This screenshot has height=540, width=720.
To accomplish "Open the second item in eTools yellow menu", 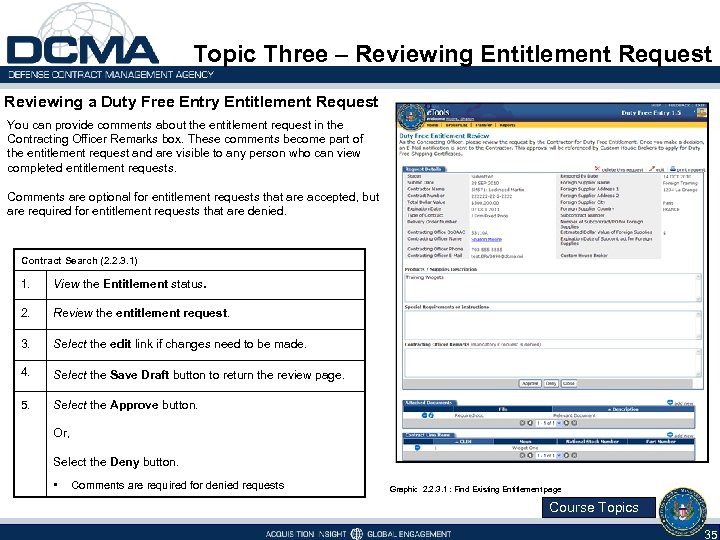I will pos(456,125).
